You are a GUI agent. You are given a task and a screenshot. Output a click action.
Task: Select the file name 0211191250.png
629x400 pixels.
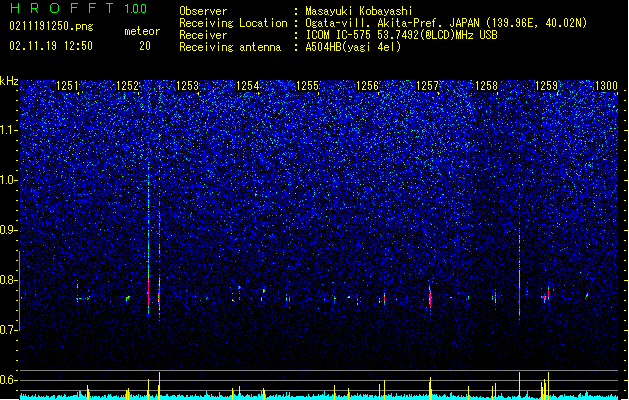click(51, 26)
